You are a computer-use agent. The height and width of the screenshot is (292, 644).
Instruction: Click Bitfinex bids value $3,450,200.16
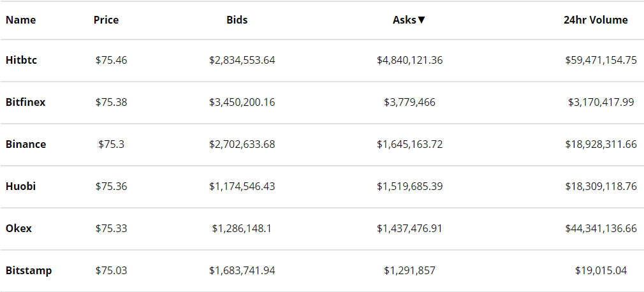[x=242, y=102]
